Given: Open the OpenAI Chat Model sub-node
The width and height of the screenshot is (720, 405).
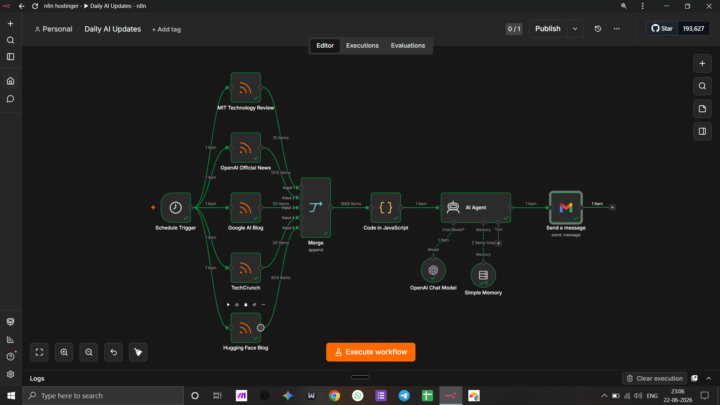Looking at the screenshot, I should (433, 270).
